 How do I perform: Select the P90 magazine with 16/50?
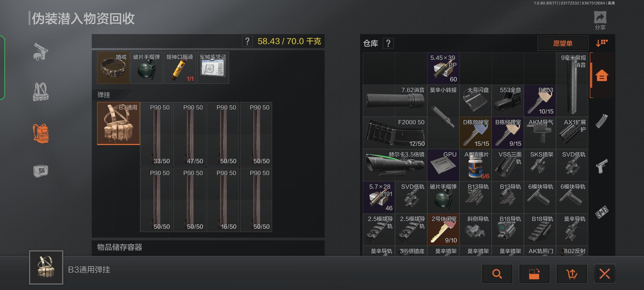[x=223, y=200]
